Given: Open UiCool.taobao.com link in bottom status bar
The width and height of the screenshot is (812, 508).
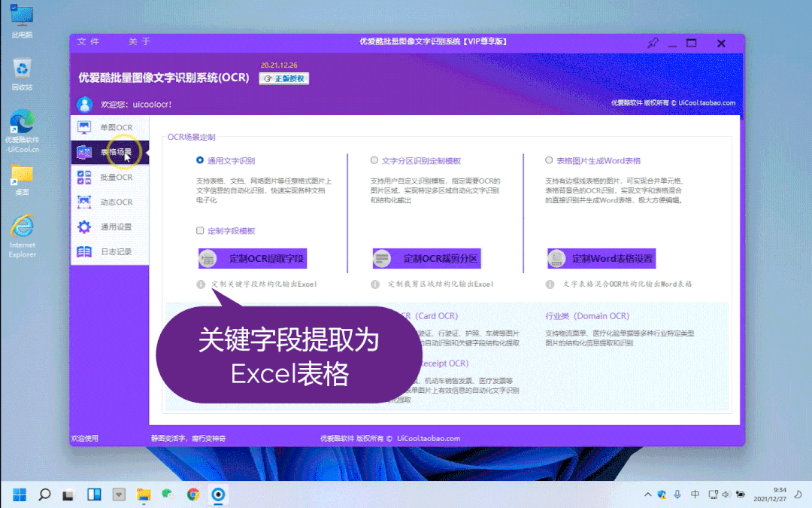Looking at the screenshot, I should click(429, 439).
